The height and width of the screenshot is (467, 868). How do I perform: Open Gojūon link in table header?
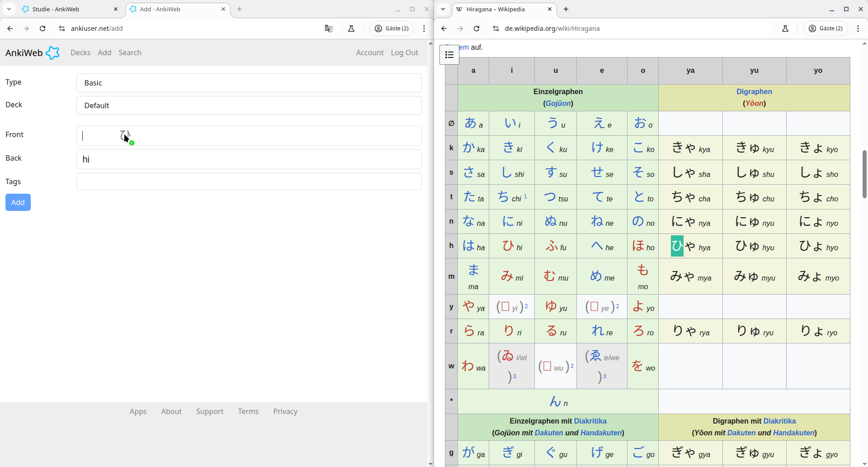click(x=558, y=103)
